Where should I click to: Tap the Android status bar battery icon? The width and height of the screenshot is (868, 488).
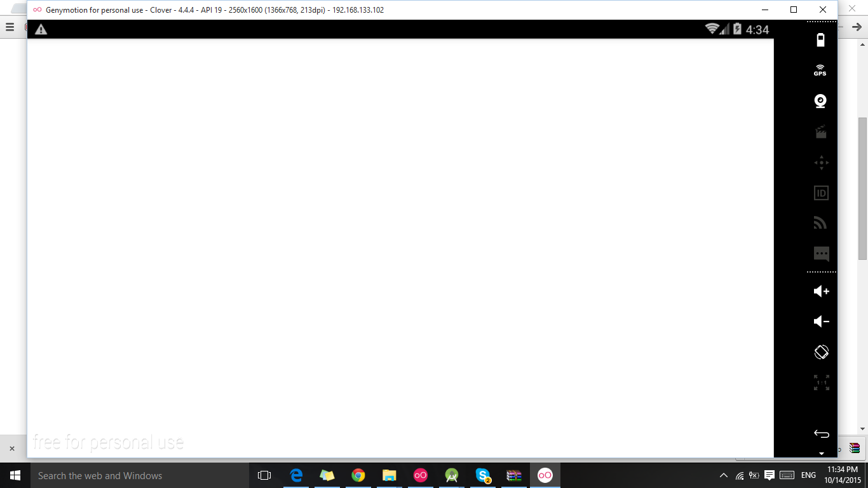(x=737, y=29)
